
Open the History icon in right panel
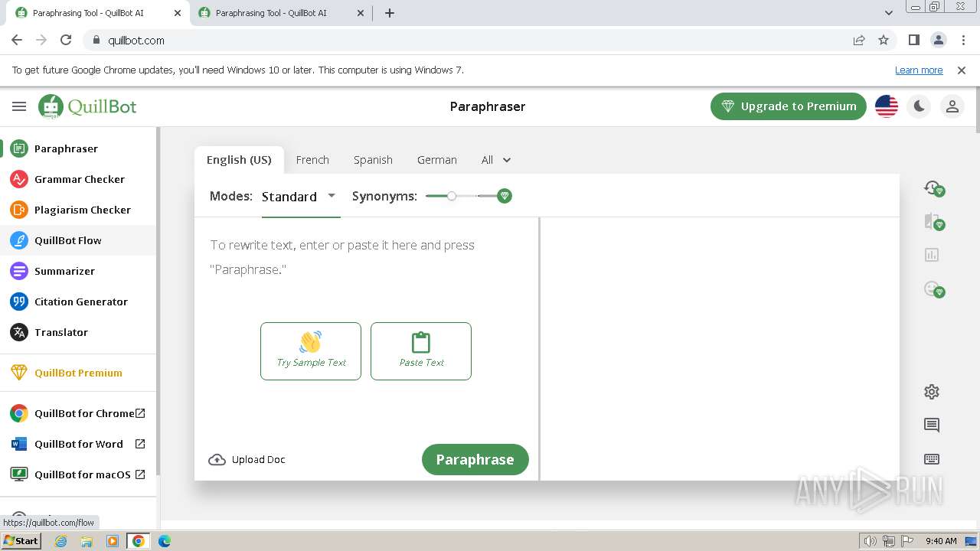(x=933, y=187)
